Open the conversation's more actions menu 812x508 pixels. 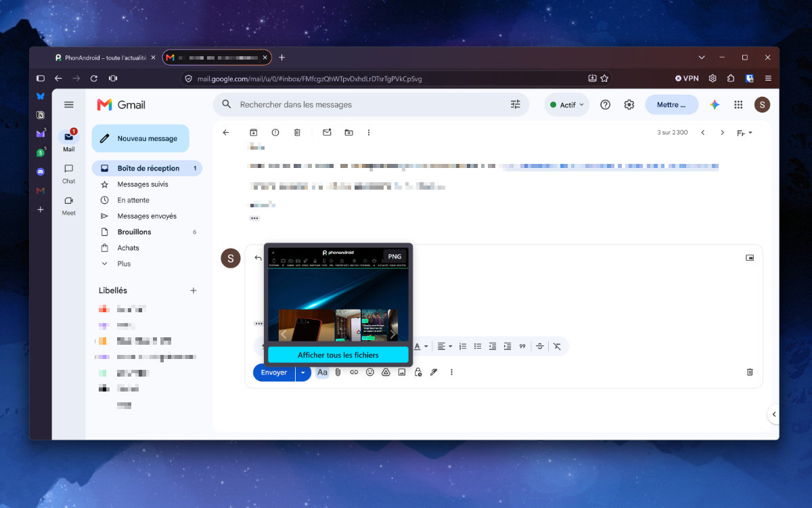[369, 133]
